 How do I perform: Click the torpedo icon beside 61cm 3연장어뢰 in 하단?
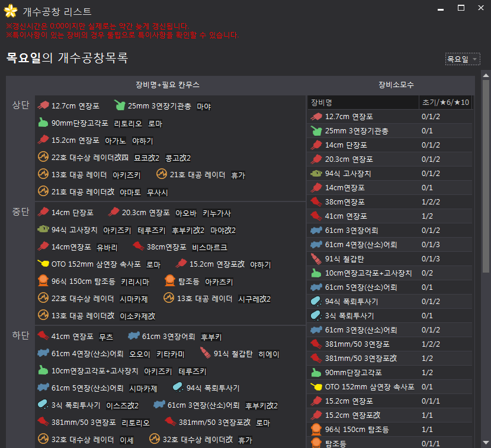coord(133,337)
